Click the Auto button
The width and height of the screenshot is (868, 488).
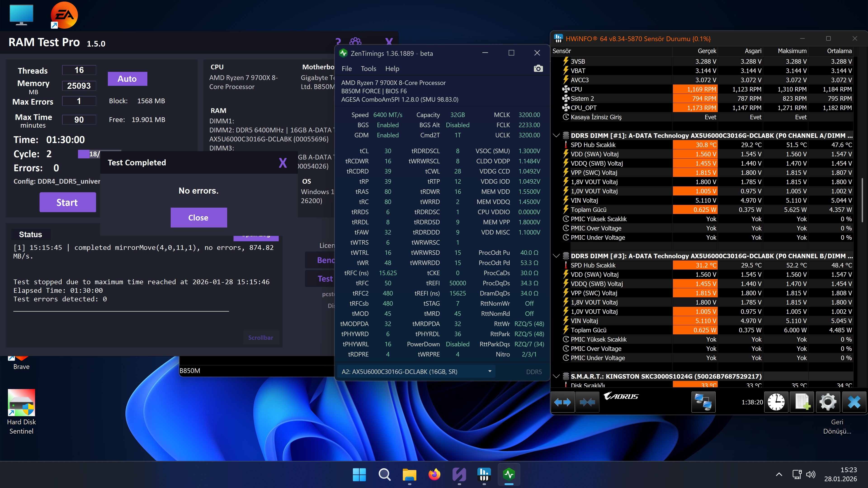point(127,79)
